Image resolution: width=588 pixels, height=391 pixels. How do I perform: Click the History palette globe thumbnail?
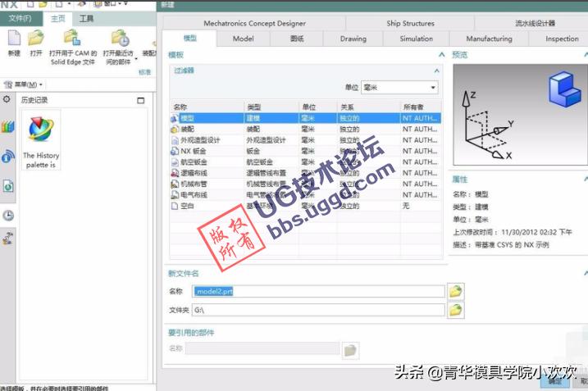pos(41,129)
